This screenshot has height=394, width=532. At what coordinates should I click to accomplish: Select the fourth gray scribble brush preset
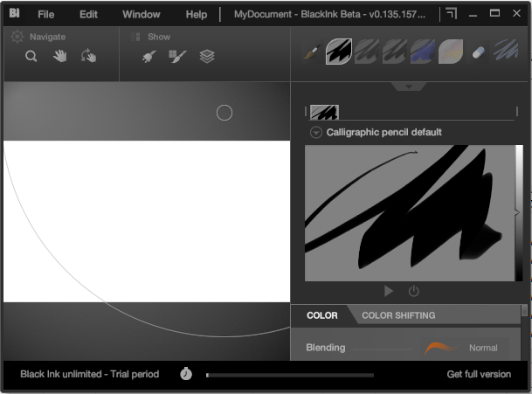click(x=395, y=52)
